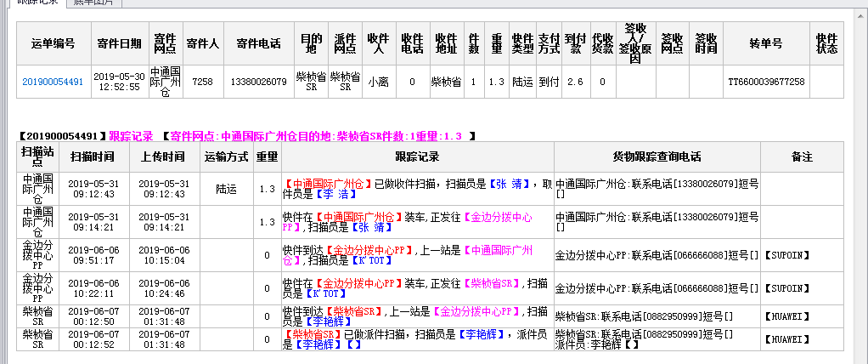868x364 pixels.
Task: Select contact cell containing 派件员:李艳辉
Action: [657, 339]
